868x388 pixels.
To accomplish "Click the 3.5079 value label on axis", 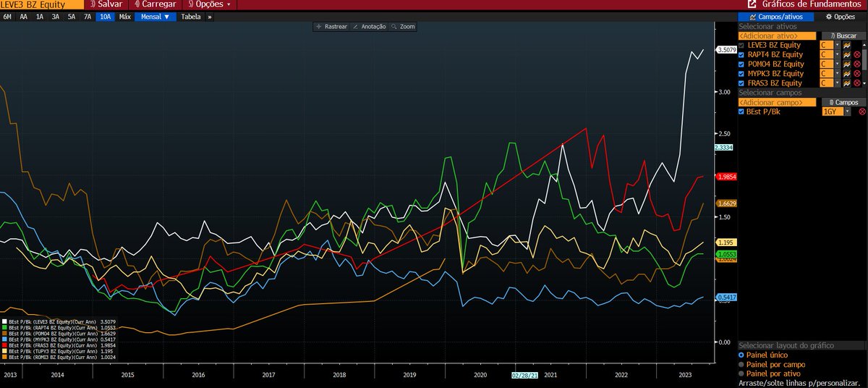I will point(726,50).
